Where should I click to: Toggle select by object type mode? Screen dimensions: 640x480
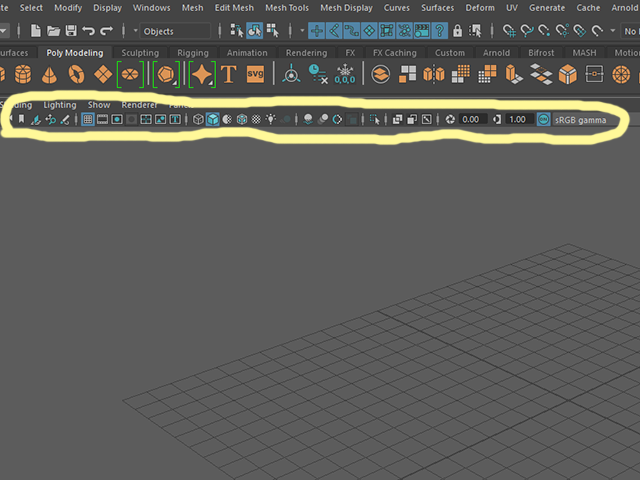tap(255, 31)
